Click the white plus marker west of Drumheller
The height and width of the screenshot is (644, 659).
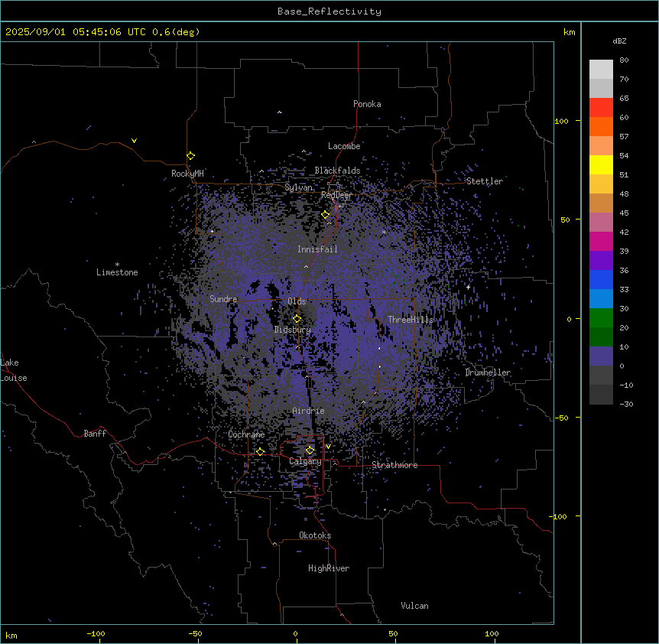(x=468, y=287)
